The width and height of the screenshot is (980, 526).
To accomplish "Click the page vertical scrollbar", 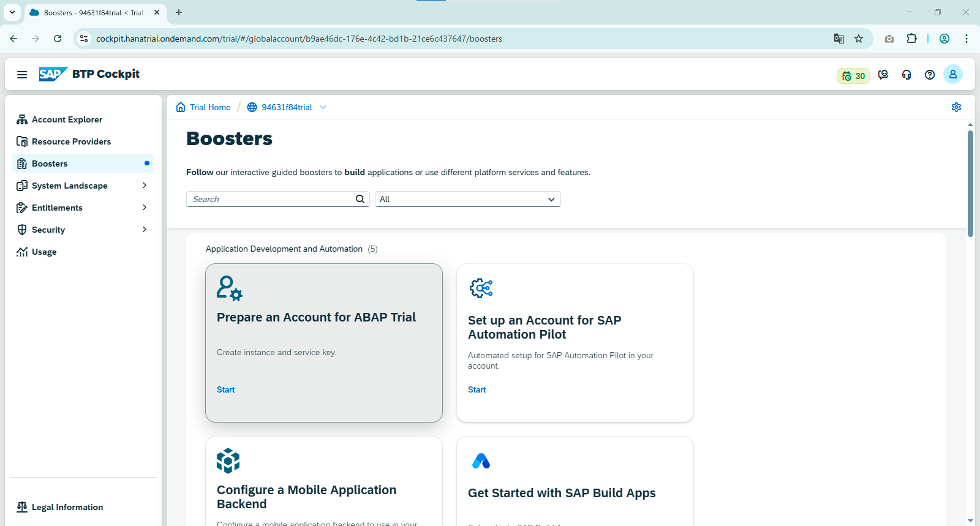I will [970, 184].
